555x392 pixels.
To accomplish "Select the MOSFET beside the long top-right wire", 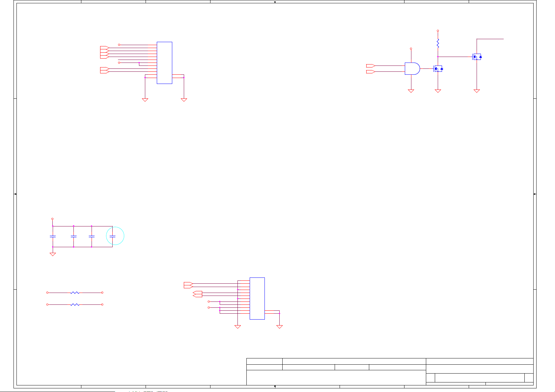I will pyautogui.click(x=477, y=57).
